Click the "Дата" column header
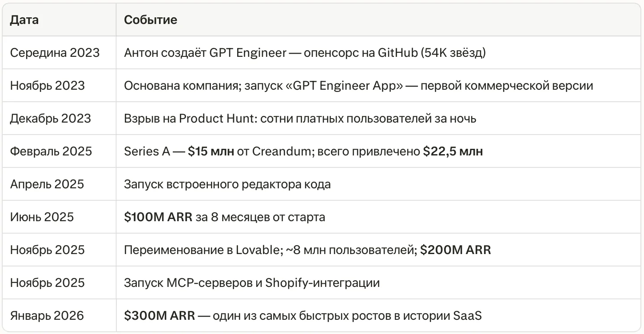This screenshot has width=644, height=334. (x=24, y=20)
